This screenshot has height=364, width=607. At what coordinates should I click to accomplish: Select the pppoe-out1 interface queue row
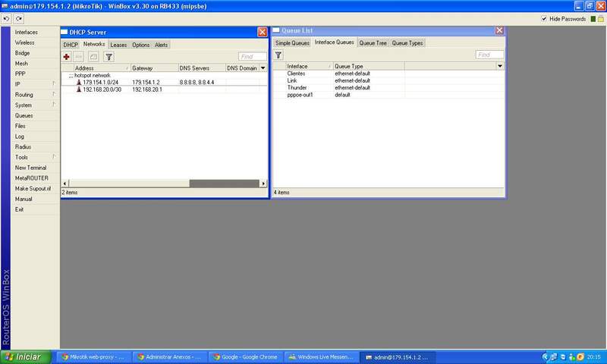(x=388, y=95)
